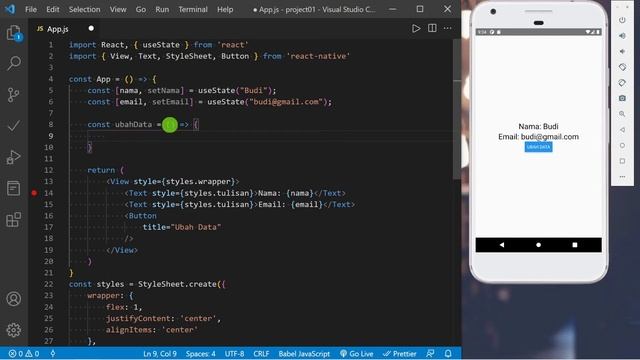Click the Run Code play icon
Viewport: 640px width, 360px height.
tap(416, 29)
